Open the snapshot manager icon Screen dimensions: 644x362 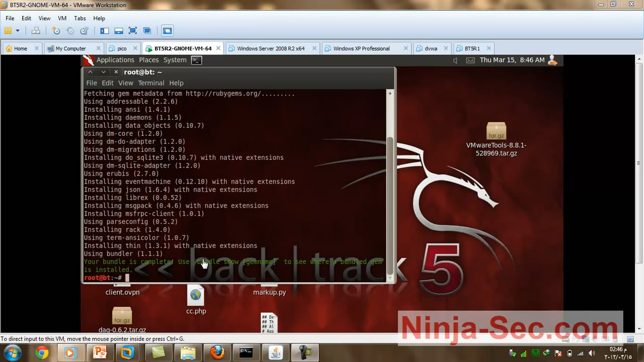[84, 31]
